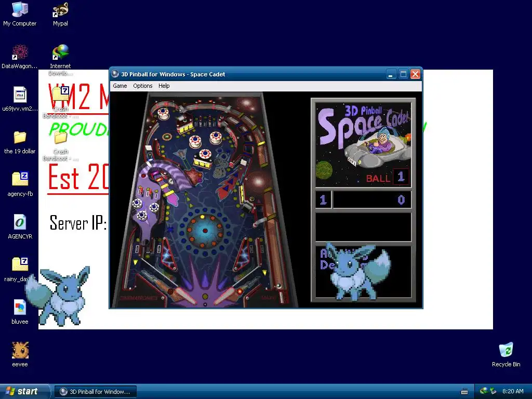The image size is (532, 399).
Task: Select the rainy_day archive icon
Action: coord(20,270)
